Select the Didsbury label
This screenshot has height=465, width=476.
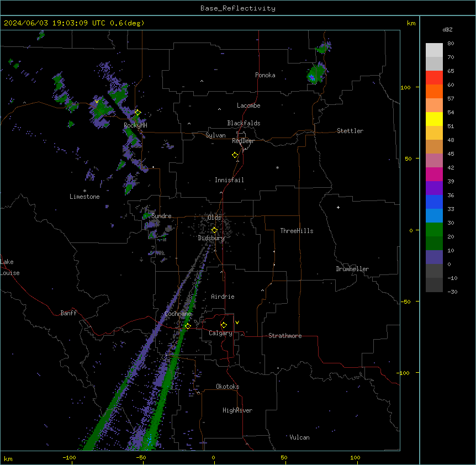211,238
